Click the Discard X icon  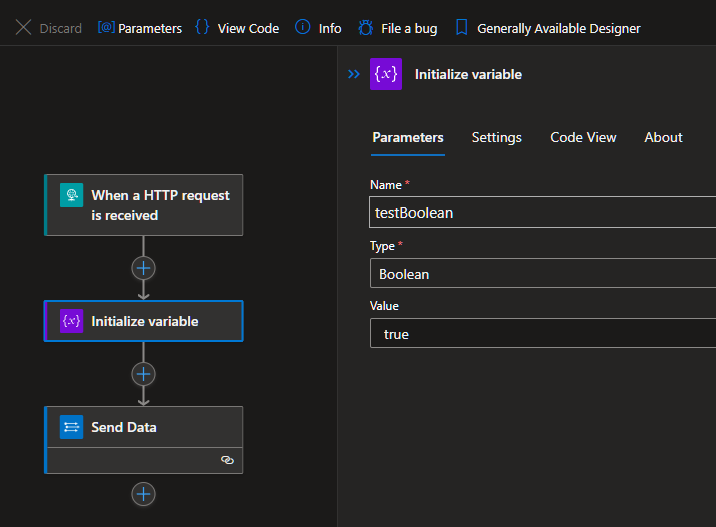[23, 28]
